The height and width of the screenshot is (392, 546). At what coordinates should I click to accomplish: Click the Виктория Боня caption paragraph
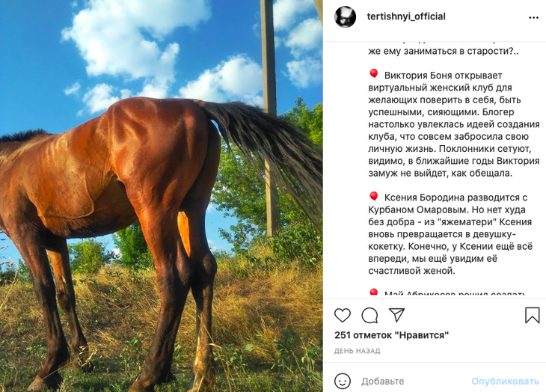click(x=454, y=124)
